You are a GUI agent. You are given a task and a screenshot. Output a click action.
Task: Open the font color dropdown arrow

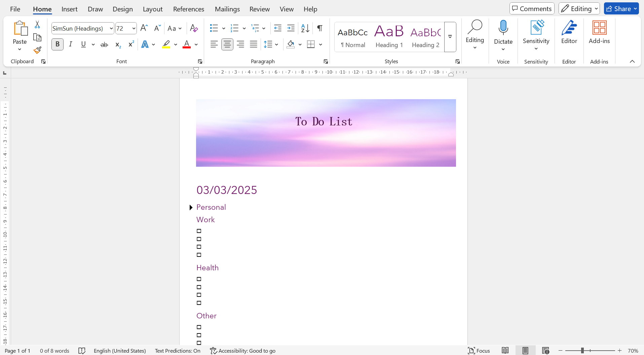pyautogui.click(x=196, y=44)
